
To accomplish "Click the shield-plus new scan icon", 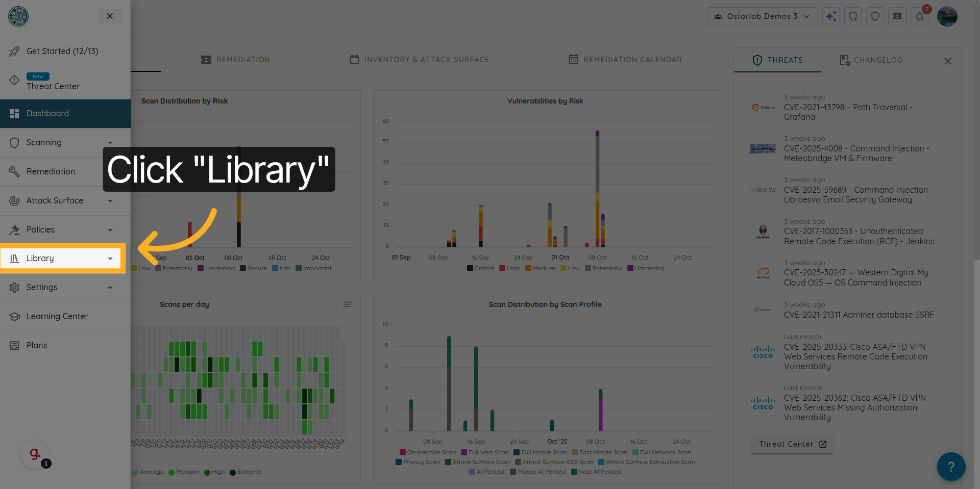I will [x=853, y=16].
